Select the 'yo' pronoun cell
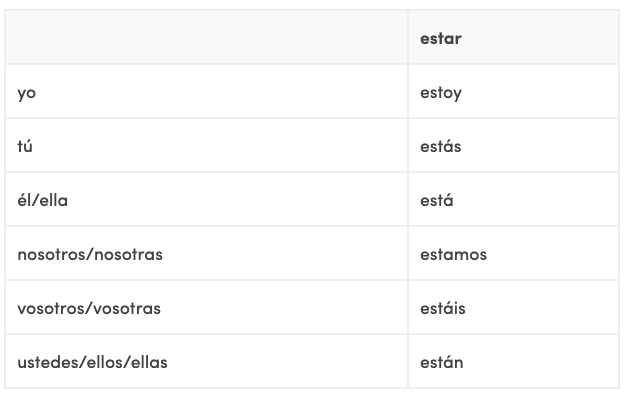This screenshot has width=626, height=398. point(206,91)
